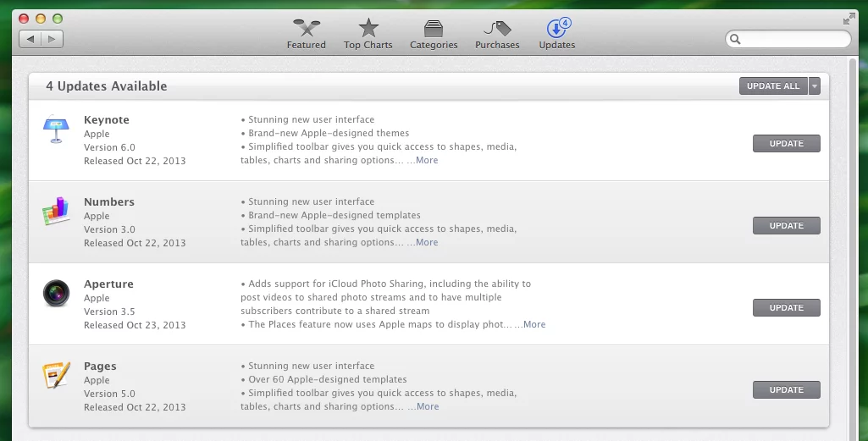Image resolution: width=868 pixels, height=441 pixels.
Task: Expand More for Pages release notes
Action: [x=428, y=406]
